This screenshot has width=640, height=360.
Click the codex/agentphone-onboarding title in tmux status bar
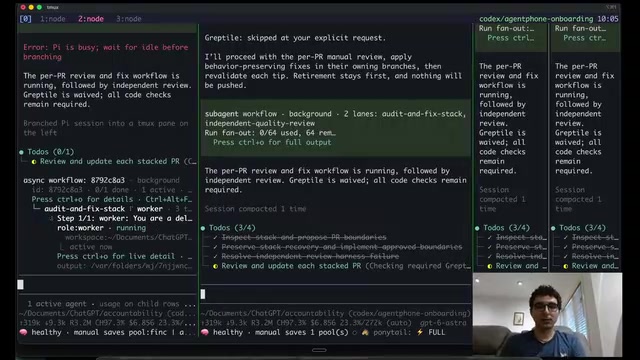click(x=536, y=19)
